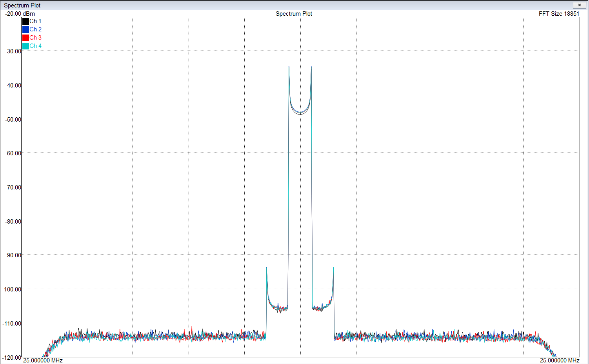Click the centered Spectrum Plot chart title
The image size is (589, 364).
(294, 14)
